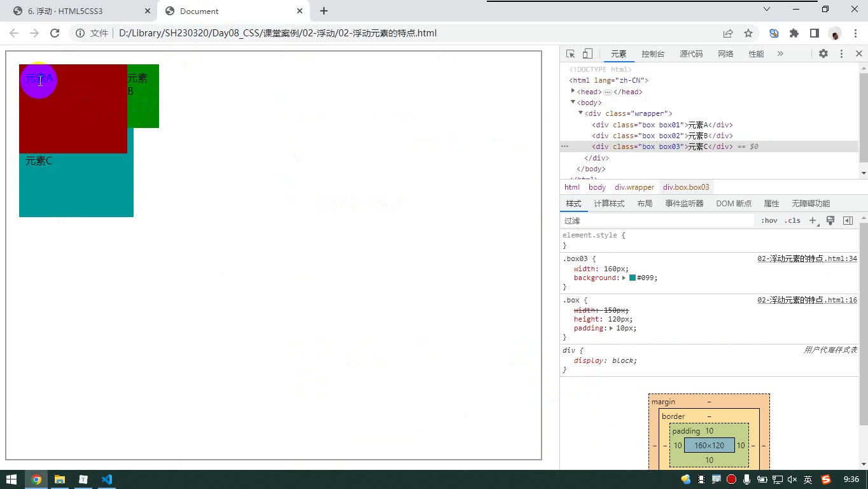Open Visual Studio Code from taskbar
This screenshot has height=489, width=868.
pos(106,479)
